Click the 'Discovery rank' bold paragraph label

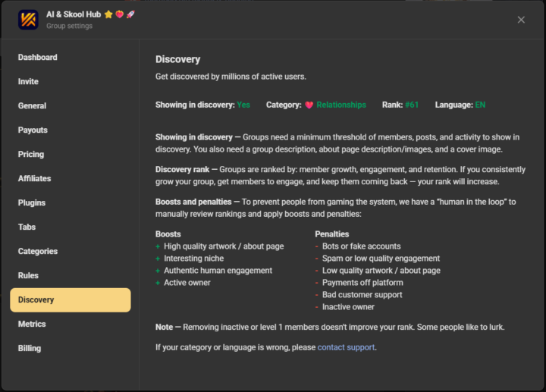pos(183,170)
